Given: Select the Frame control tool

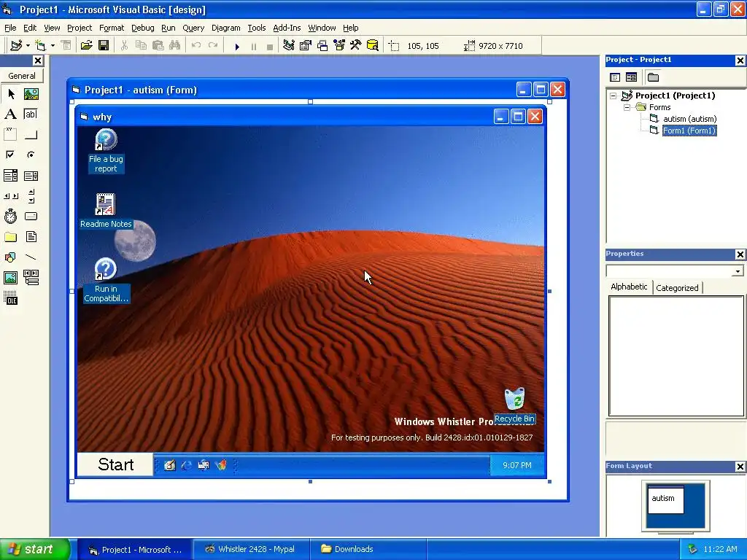Looking at the screenshot, I should (x=10, y=135).
